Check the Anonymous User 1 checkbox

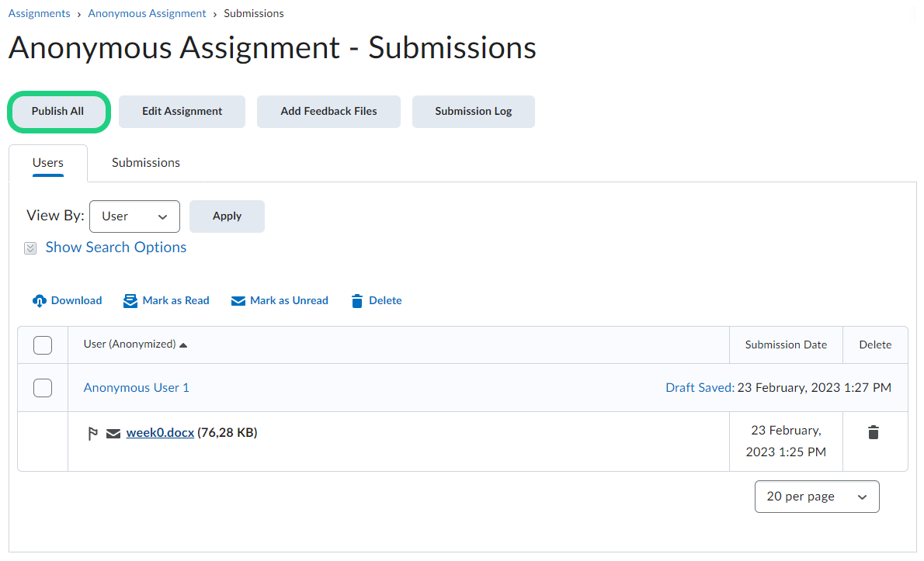click(x=43, y=388)
